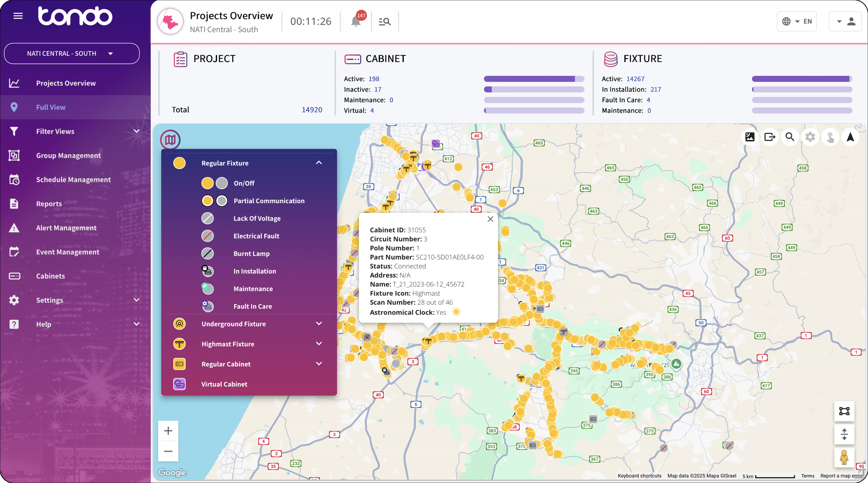Open Schedule Management in sidebar
The width and height of the screenshot is (868, 483).
(73, 180)
